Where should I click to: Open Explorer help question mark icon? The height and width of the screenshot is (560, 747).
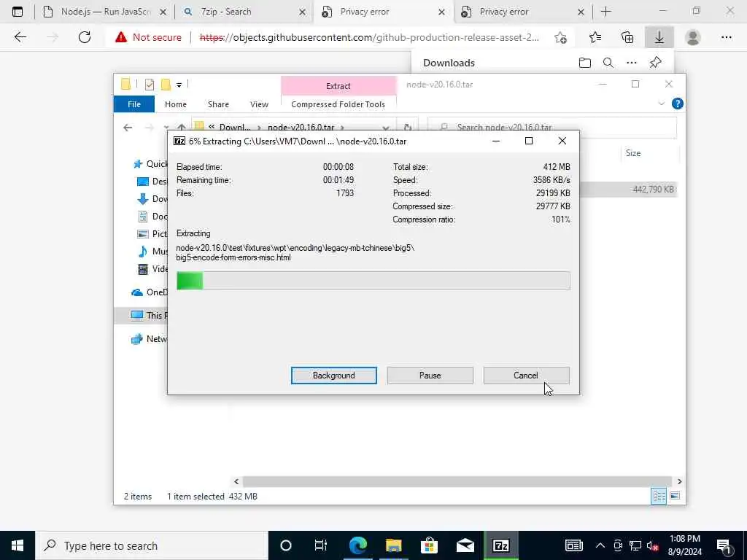click(x=677, y=104)
